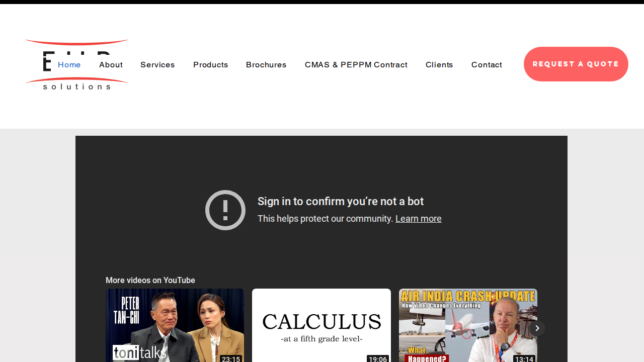Click the 13:14 duration badge
This screenshot has height=362, width=644.
point(524,359)
